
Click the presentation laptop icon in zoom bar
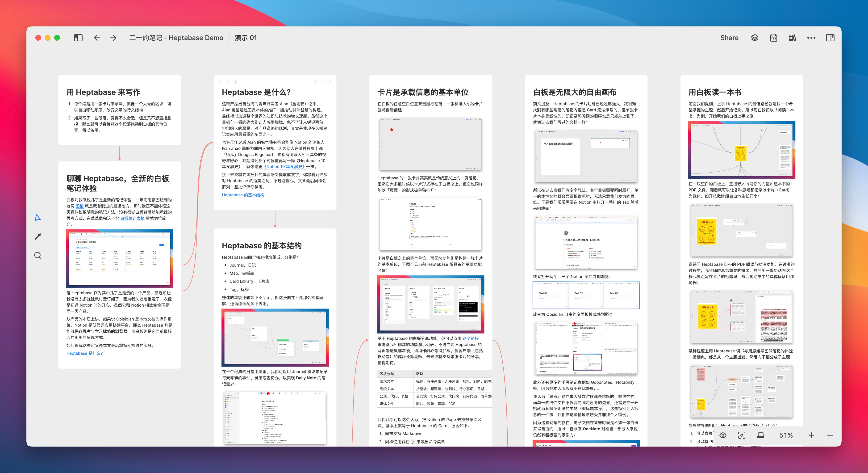(x=760, y=435)
